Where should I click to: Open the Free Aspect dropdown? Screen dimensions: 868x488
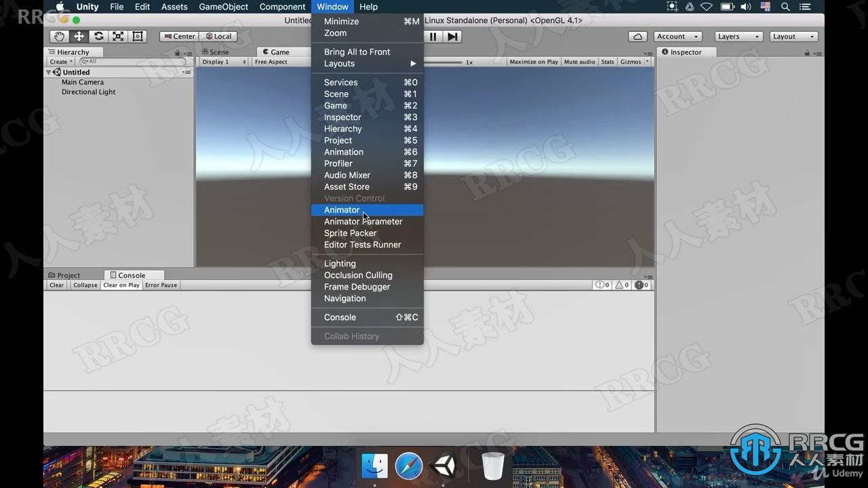[280, 62]
